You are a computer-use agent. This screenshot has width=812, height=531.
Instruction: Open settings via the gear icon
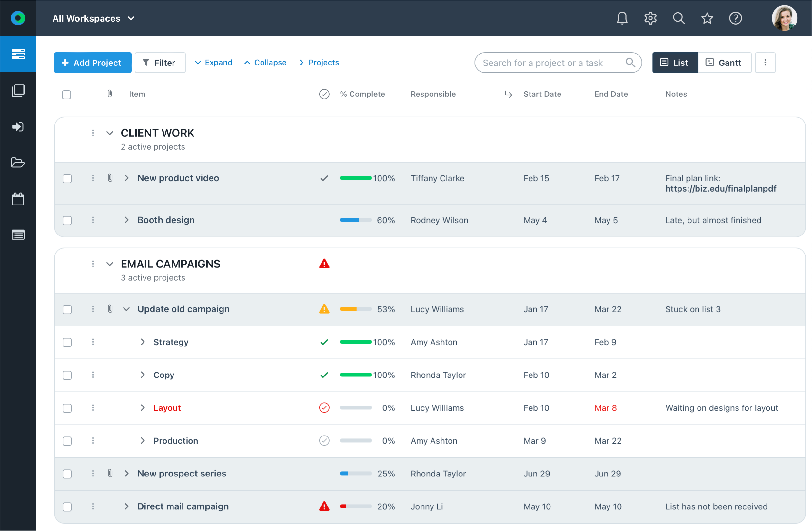tap(650, 18)
